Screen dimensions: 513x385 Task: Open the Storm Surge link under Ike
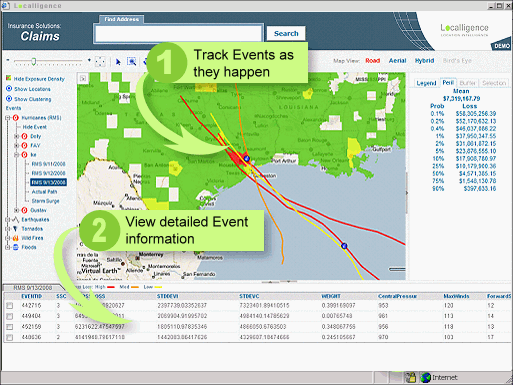[x=45, y=201]
